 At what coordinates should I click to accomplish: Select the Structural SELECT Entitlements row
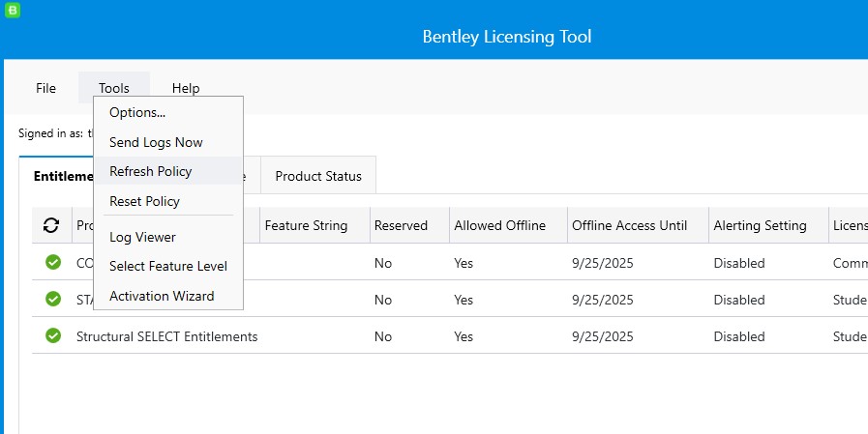click(x=166, y=336)
